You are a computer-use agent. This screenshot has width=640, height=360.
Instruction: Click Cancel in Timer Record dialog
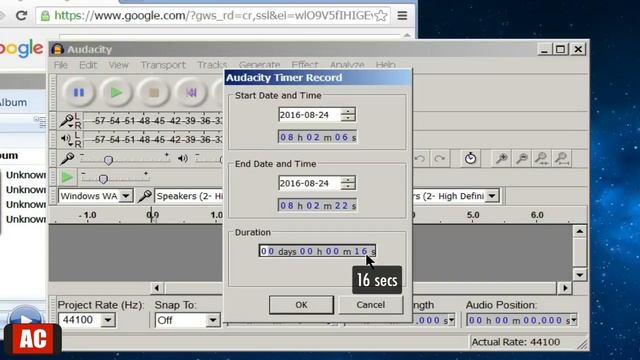point(371,305)
